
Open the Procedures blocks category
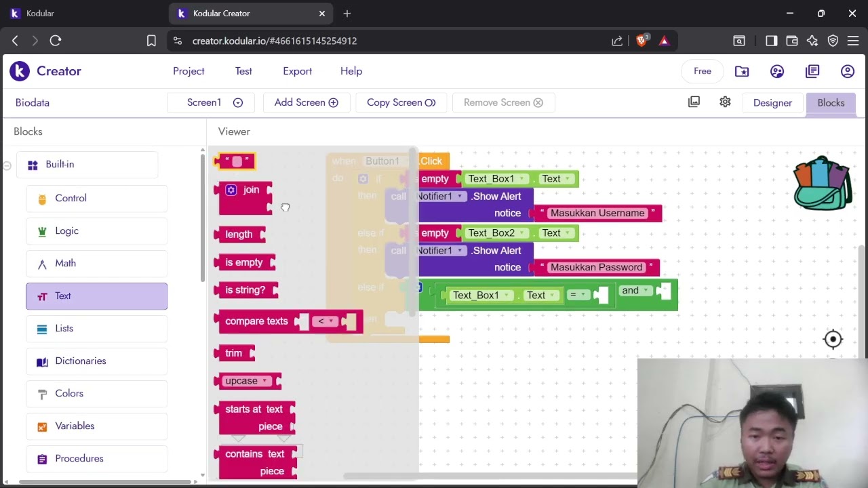click(96, 459)
